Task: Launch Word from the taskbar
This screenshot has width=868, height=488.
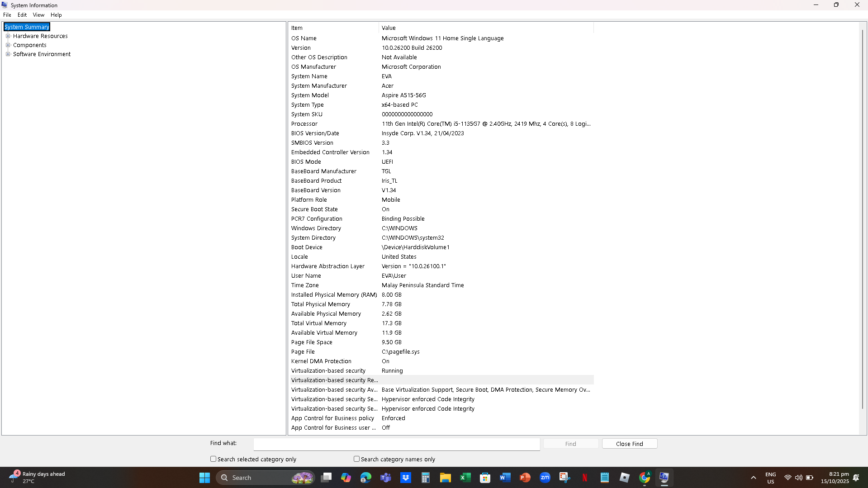Action: 505,478
